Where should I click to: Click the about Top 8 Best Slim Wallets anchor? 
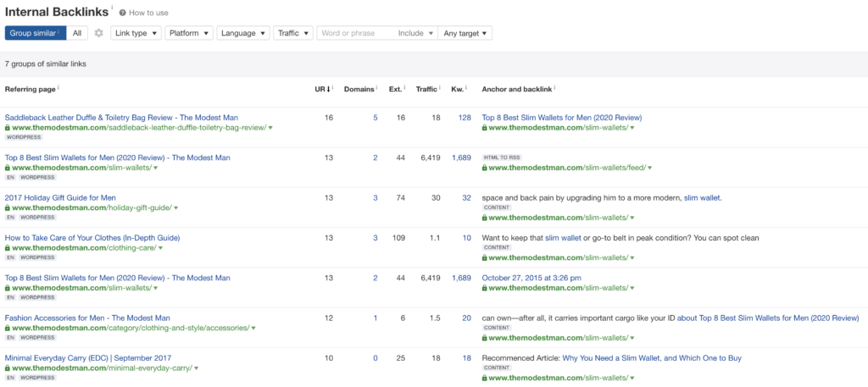pyautogui.click(x=768, y=318)
